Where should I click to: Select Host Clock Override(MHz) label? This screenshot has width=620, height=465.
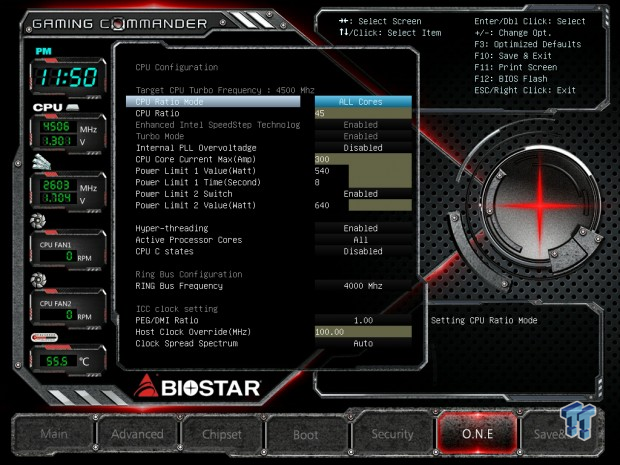point(193,332)
